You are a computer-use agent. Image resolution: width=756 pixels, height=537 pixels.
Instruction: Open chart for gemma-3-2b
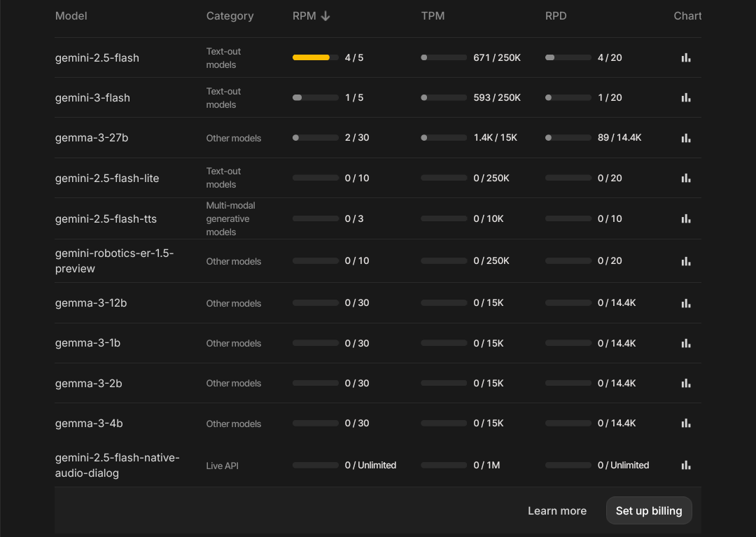pos(685,383)
